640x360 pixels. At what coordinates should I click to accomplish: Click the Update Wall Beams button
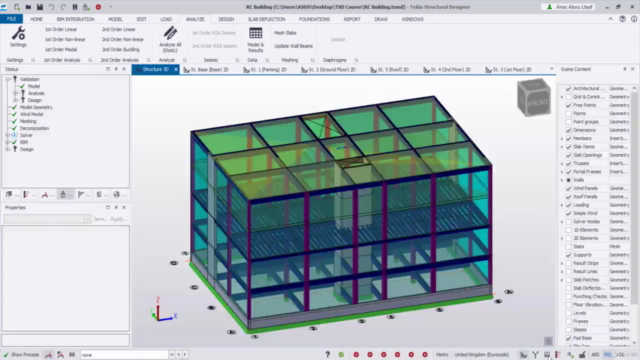point(293,46)
